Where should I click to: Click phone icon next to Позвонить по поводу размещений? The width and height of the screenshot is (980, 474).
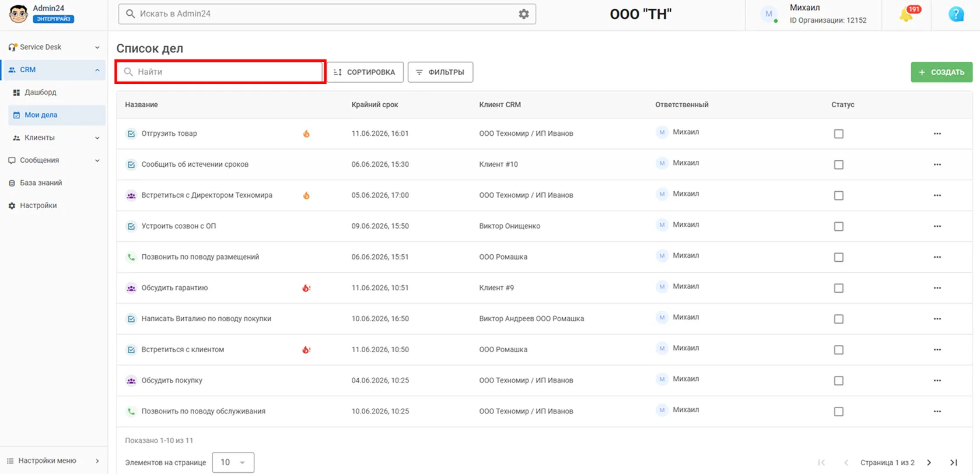(131, 257)
